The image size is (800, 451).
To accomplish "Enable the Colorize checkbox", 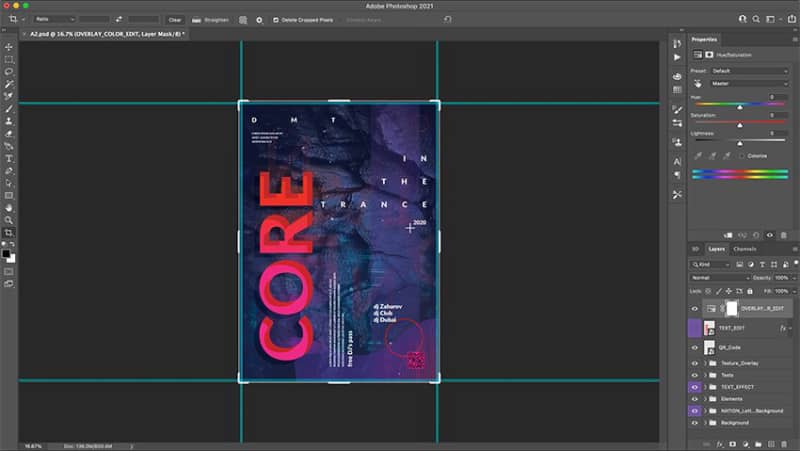I will (741, 156).
